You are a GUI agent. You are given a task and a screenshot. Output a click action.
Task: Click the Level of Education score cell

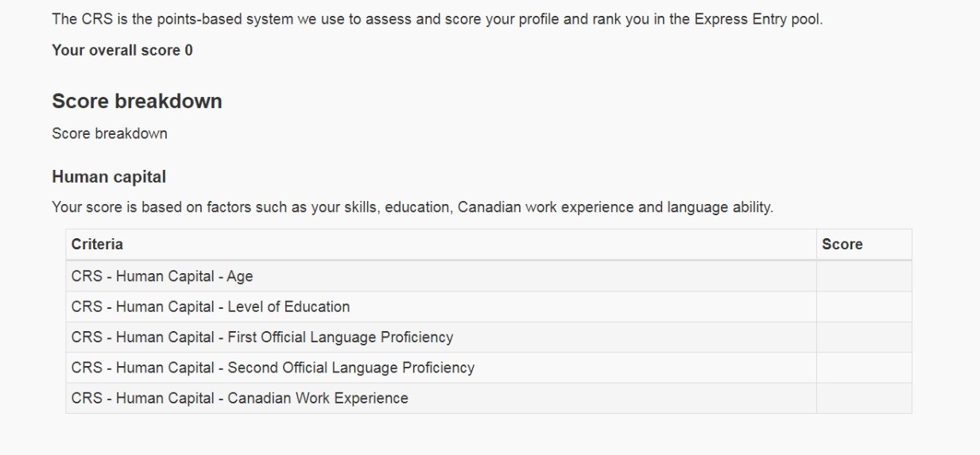pyautogui.click(x=864, y=307)
